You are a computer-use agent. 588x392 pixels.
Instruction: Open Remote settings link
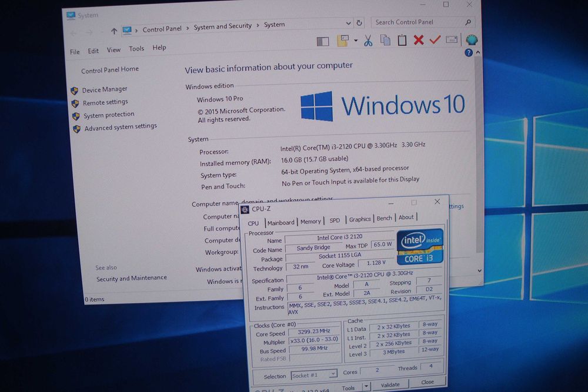coord(105,102)
